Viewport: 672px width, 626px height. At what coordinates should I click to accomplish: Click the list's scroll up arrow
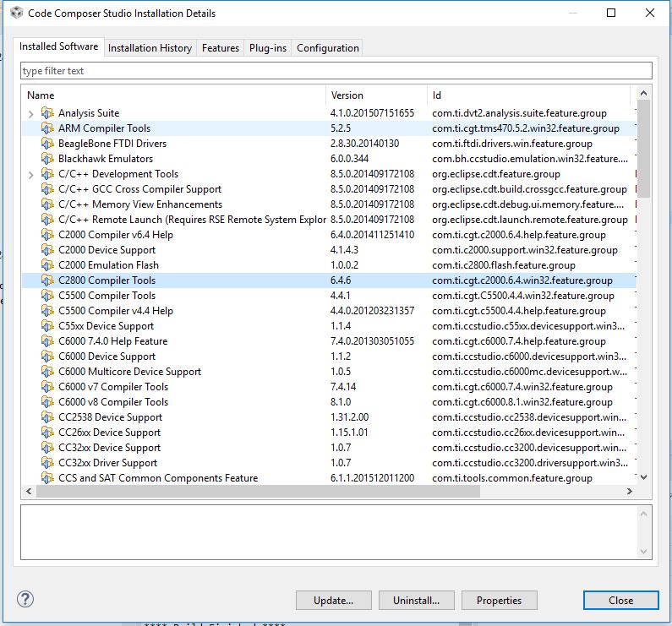coord(643,94)
